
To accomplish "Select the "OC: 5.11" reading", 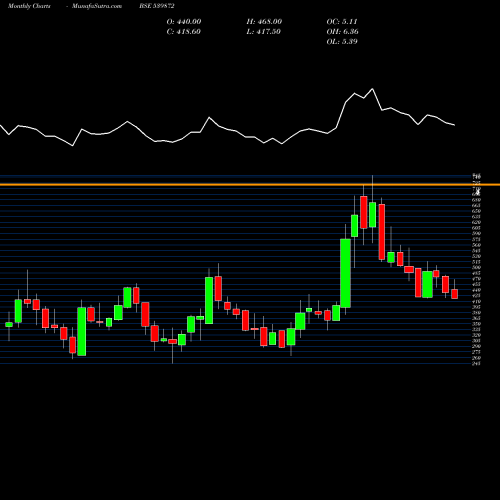I will coord(342,22).
